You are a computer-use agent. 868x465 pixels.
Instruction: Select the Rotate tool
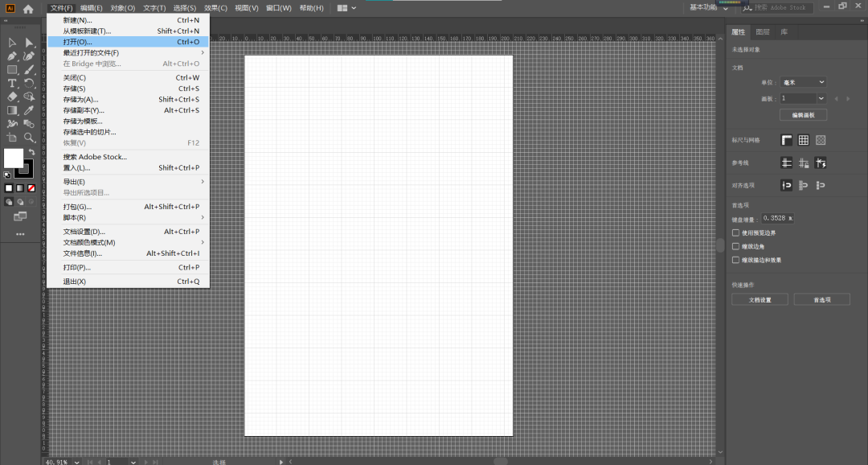[29, 83]
